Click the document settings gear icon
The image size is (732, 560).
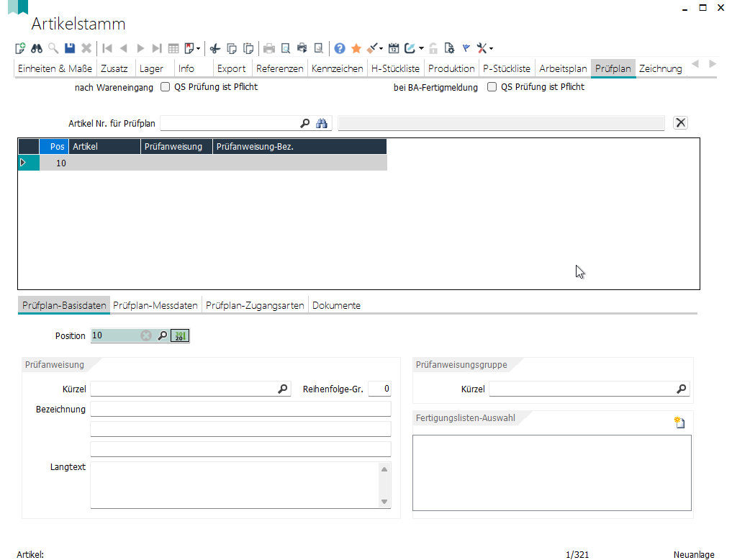pos(449,48)
